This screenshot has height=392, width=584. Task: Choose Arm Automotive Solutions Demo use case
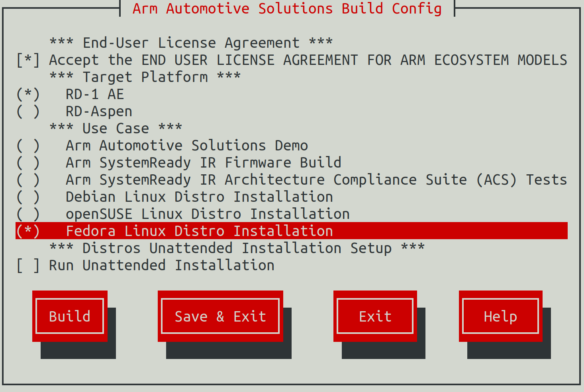[28, 146]
